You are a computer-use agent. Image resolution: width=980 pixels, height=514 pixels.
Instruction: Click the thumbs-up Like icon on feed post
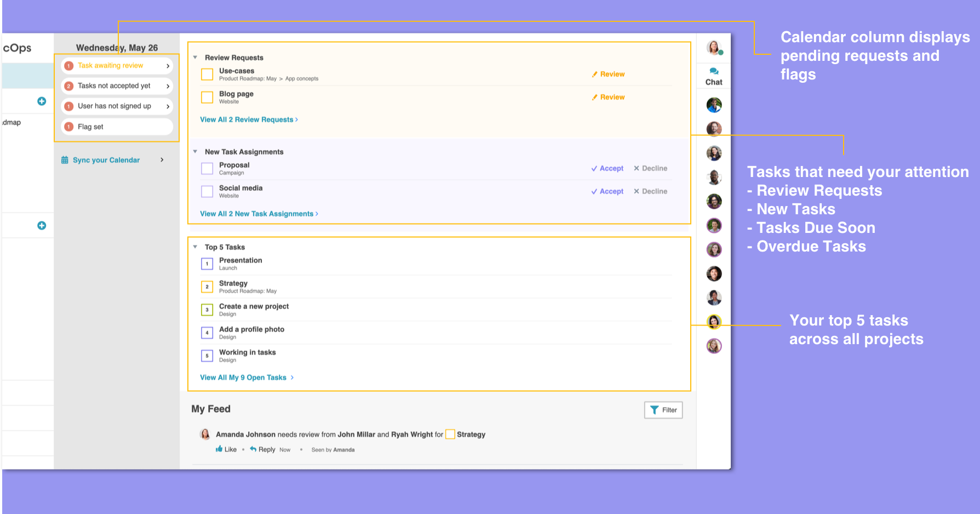(x=220, y=449)
